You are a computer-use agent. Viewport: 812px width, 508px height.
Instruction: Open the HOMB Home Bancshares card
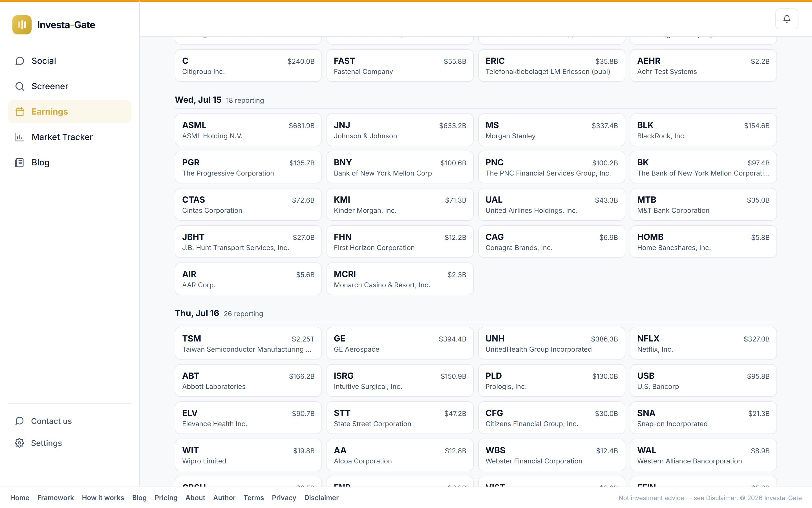point(703,242)
